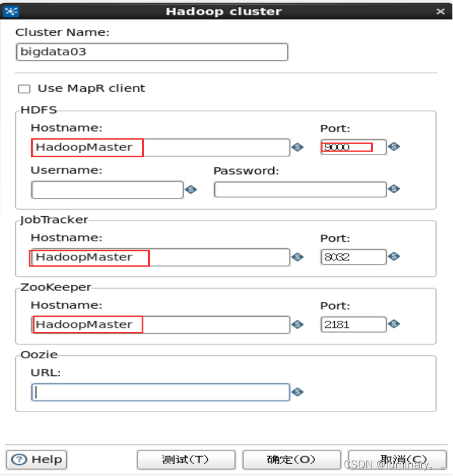
Task: Open variable selector for HDFS Password
Action: click(393, 189)
